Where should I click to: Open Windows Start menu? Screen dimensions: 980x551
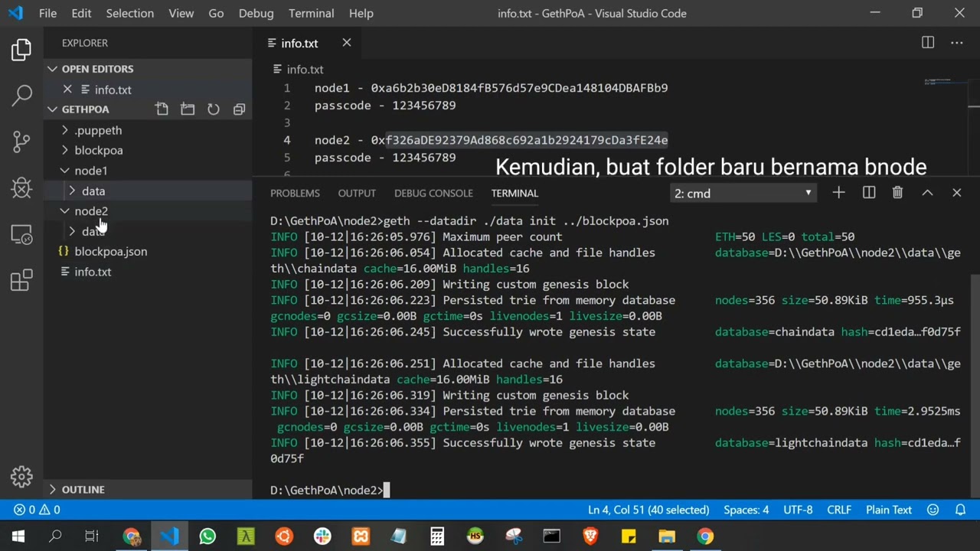(18, 536)
